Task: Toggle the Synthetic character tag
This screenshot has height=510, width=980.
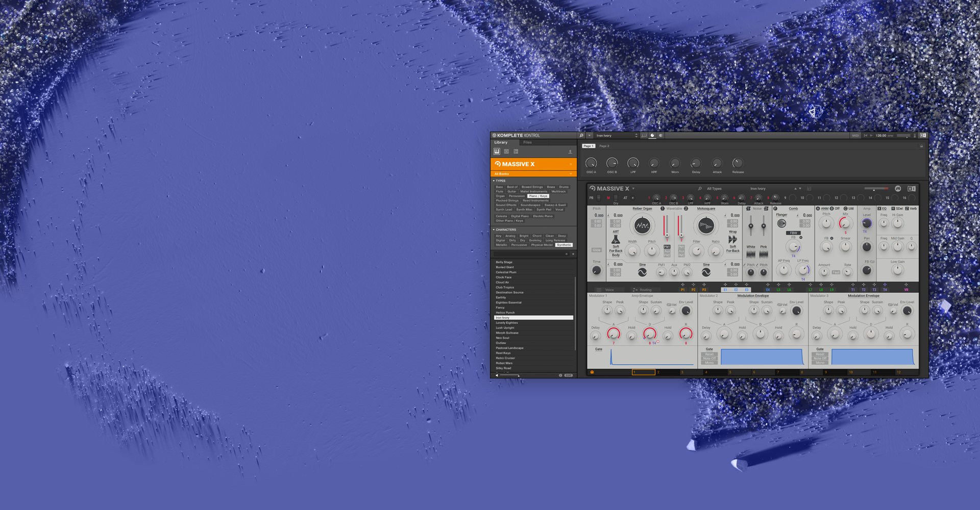Action: [563, 245]
